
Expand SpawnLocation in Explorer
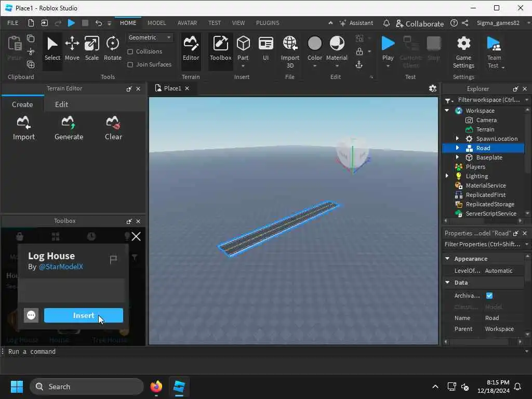point(457,138)
